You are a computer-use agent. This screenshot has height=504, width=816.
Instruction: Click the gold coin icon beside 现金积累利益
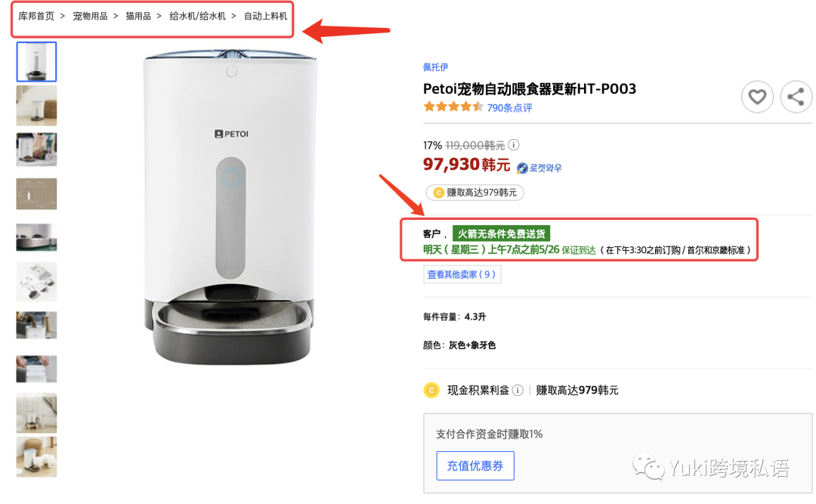(431, 391)
